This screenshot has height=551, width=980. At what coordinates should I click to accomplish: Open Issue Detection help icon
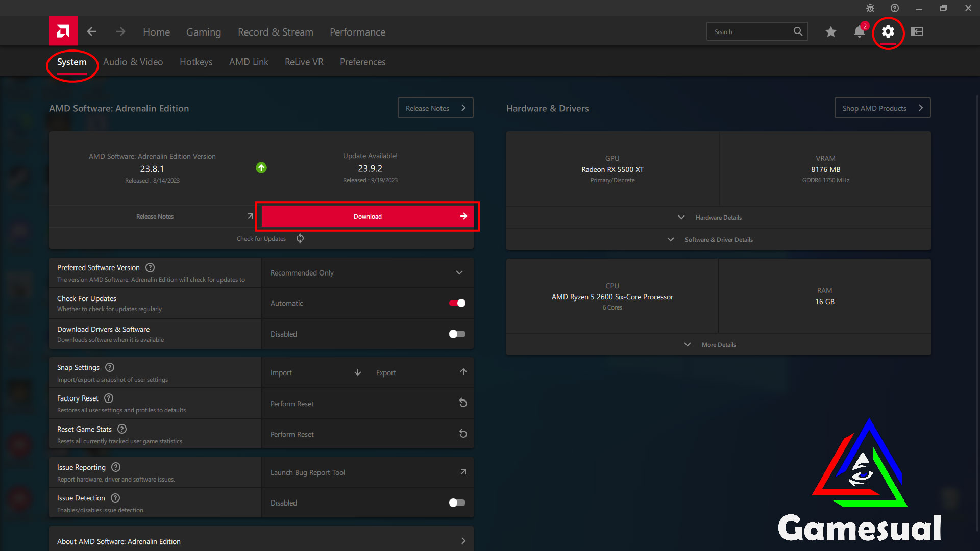pos(115,498)
